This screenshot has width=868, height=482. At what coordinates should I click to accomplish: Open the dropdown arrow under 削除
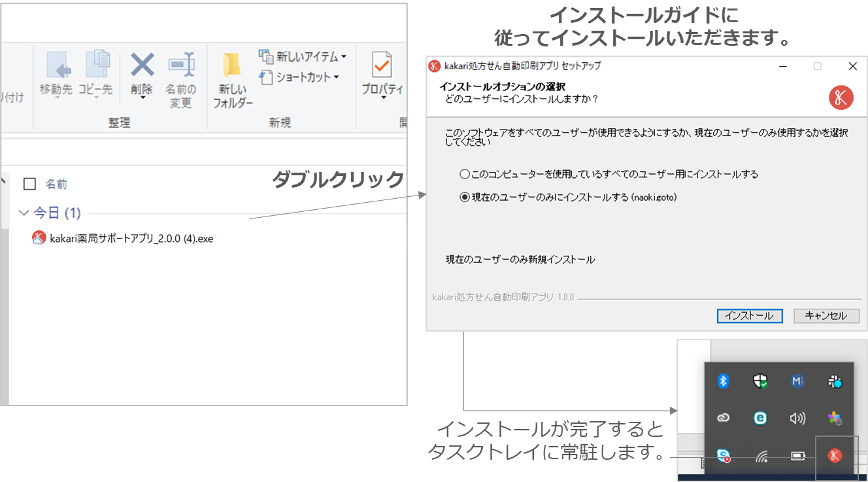click(142, 98)
